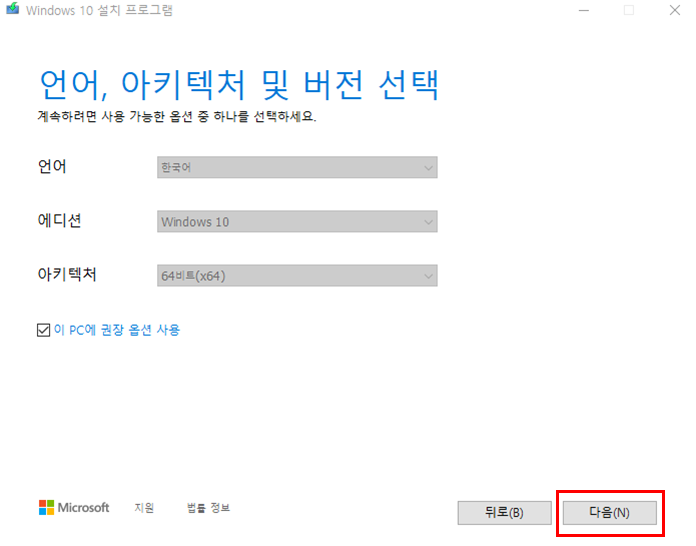The width and height of the screenshot is (696, 546).
Task: Click the window title 'Windows 10 설치 프로그램'
Action: click(x=99, y=10)
